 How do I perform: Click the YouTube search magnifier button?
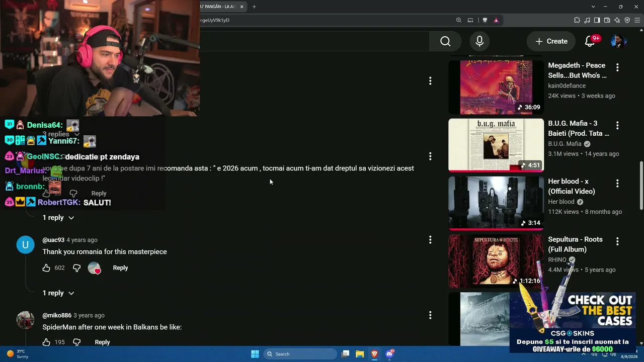(x=445, y=41)
